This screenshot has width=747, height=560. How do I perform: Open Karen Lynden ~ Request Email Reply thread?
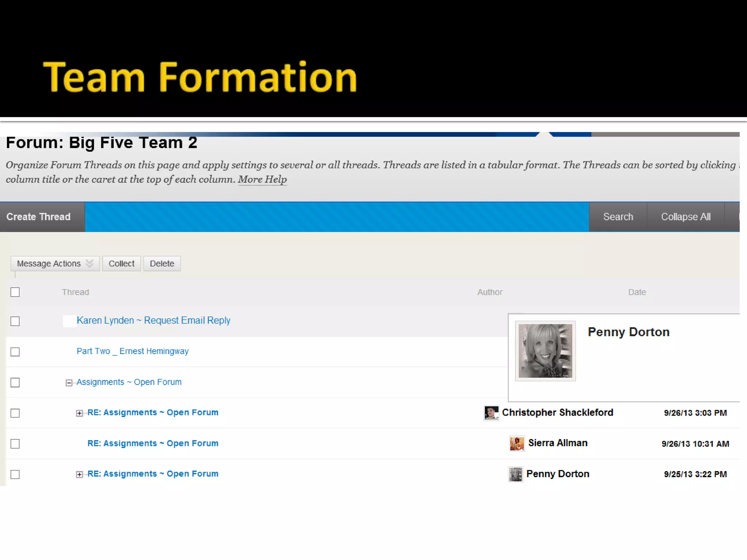point(153,320)
